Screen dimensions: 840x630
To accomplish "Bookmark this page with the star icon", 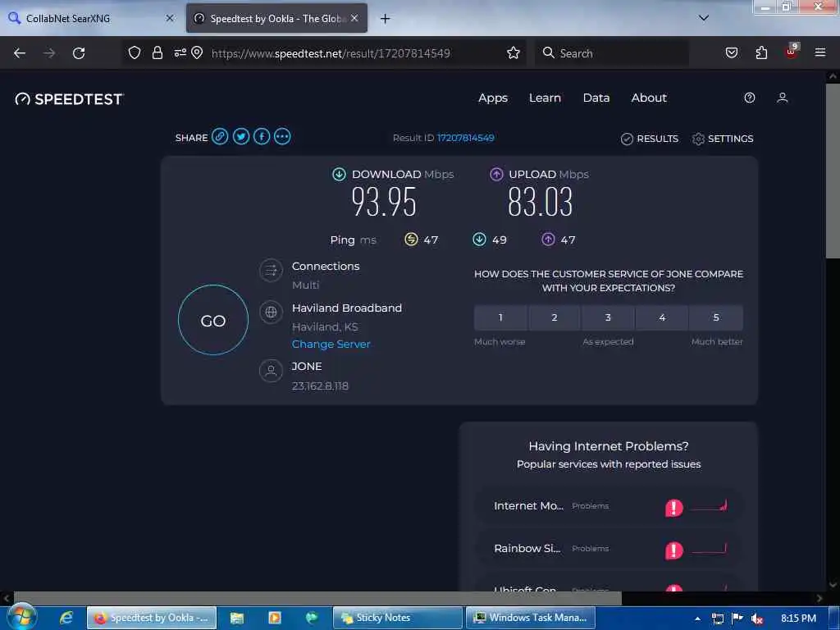I will (x=514, y=52).
